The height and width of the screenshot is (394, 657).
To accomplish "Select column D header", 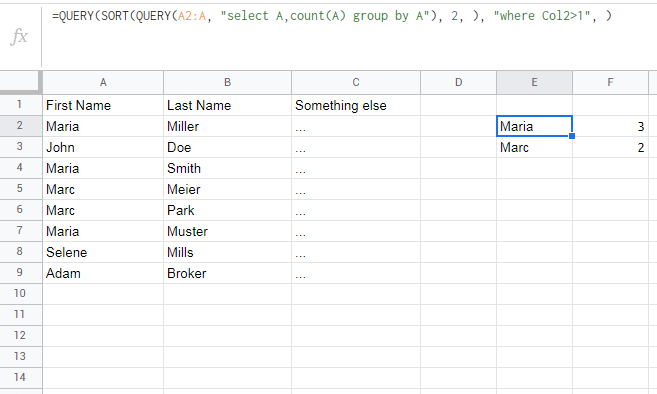I will pyautogui.click(x=458, y=83).
